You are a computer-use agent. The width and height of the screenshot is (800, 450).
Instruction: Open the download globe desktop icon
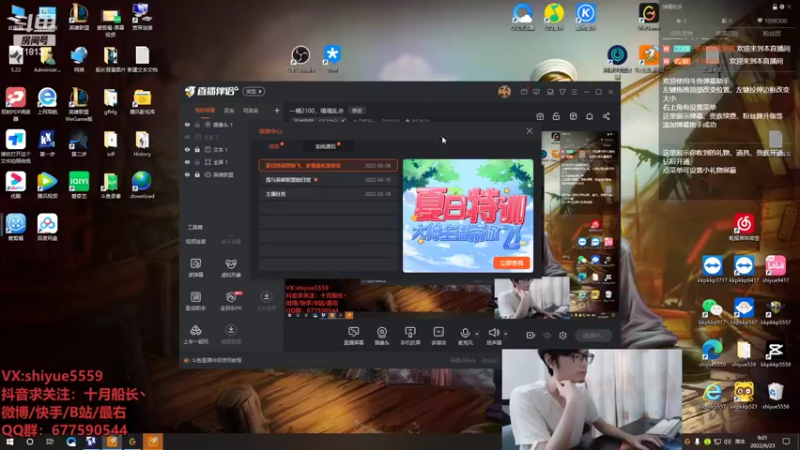click(x=142, y=185)
